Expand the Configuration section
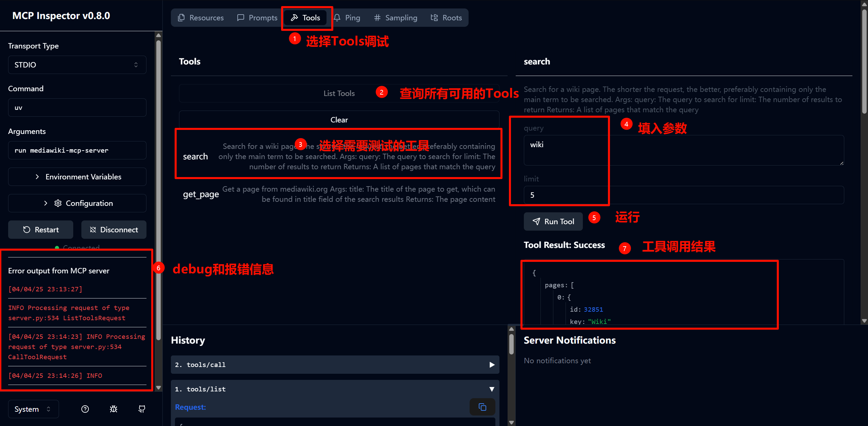868x426 pixels. click(x=77, y=203)
